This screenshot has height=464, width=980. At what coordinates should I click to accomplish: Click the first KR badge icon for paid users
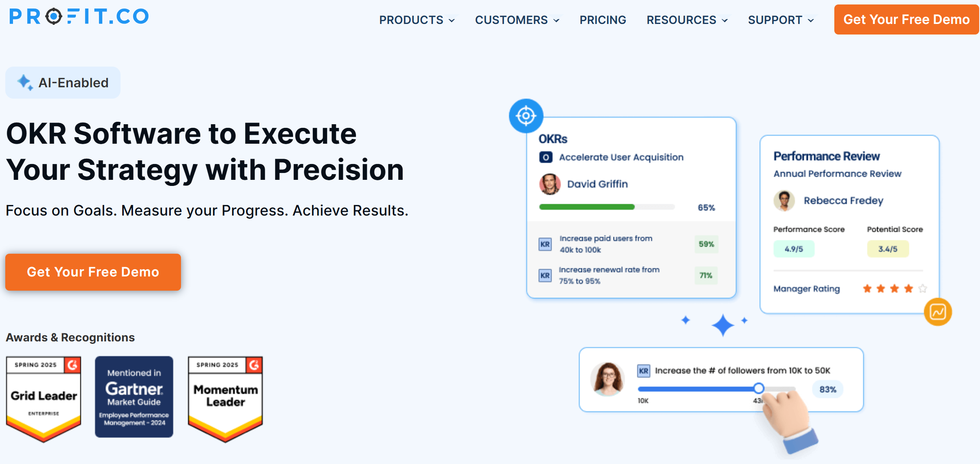pyautogui.click(x=545, y=244)
